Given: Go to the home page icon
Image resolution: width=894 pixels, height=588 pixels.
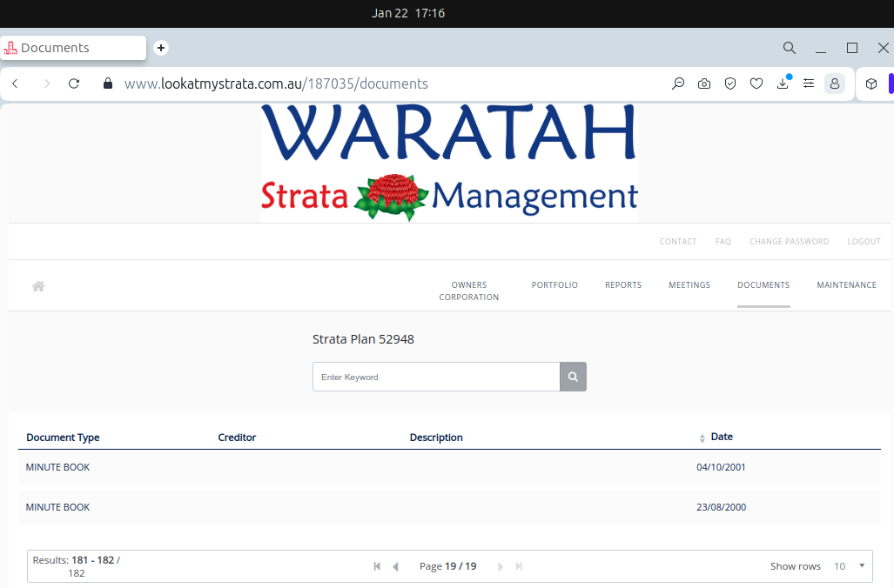Looking at the screenshot, I should coord(38,286).
